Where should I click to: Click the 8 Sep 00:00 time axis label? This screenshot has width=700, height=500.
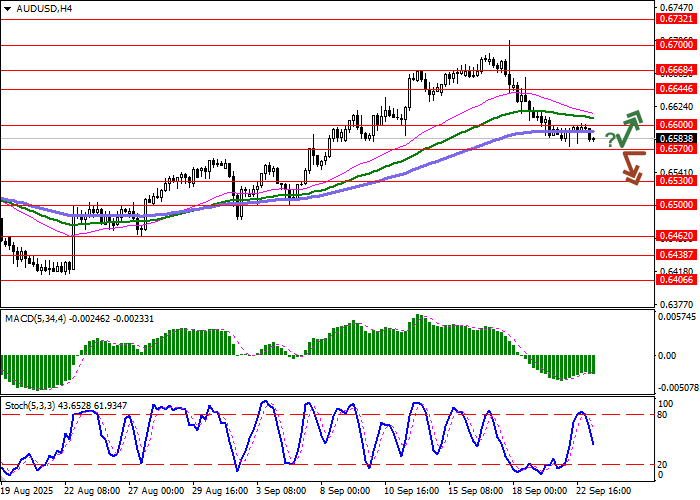346,491
